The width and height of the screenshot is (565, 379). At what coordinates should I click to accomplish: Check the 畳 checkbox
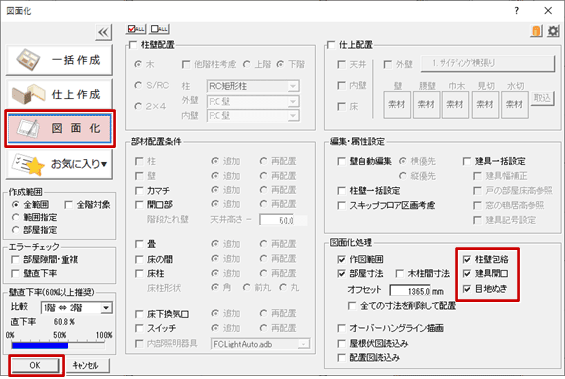coord(139,244)
